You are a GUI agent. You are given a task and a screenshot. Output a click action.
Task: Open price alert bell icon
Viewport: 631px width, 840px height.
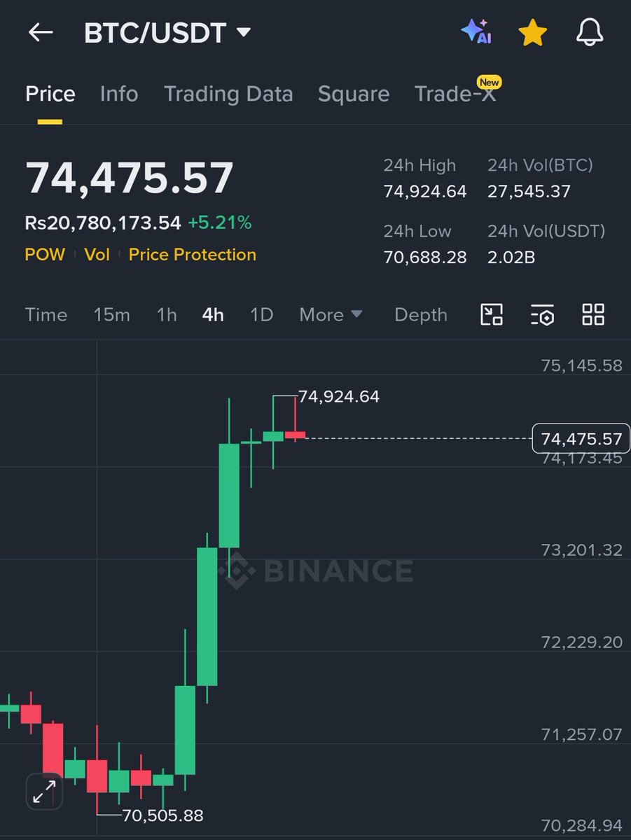(x=590, y=32)
